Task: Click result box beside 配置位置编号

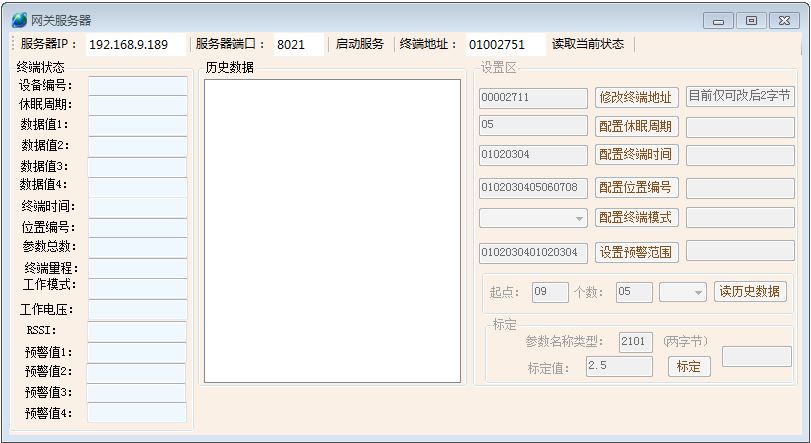Action: (740, 188)
